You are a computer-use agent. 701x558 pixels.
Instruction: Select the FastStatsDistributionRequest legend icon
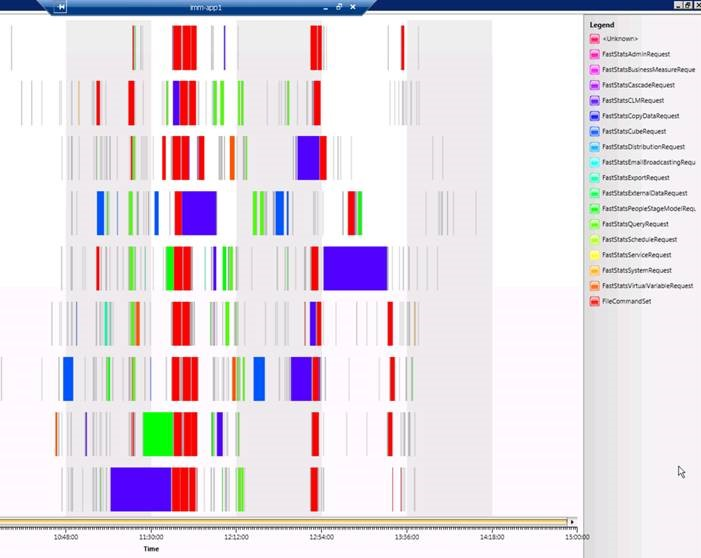(x=594, y=147)
